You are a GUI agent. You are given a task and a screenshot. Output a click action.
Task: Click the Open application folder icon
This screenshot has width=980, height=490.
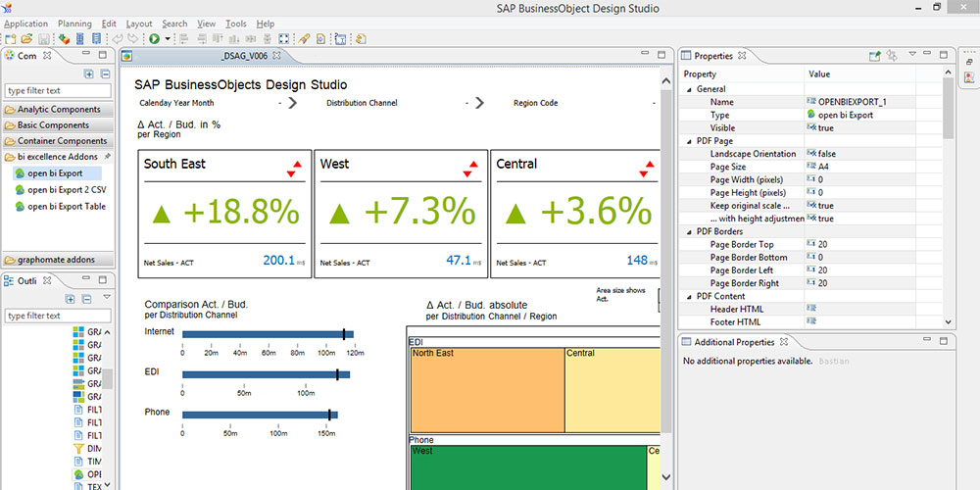[x=26, y=39]
